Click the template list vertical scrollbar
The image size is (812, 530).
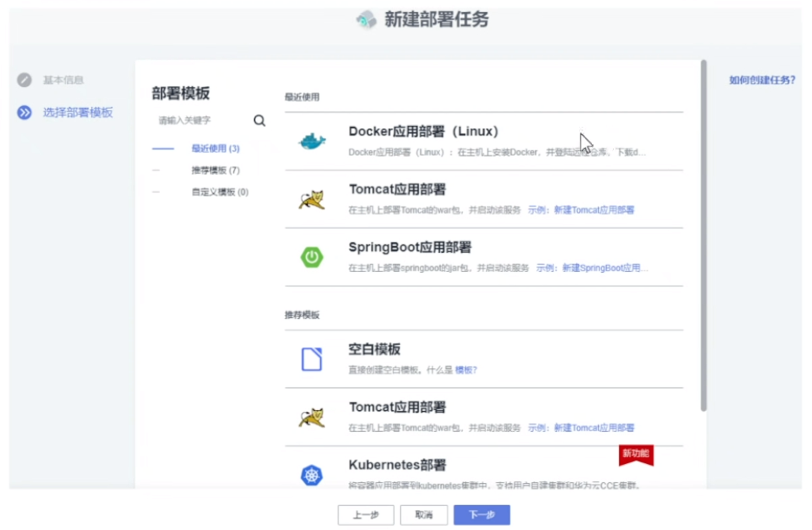click(703, 235)
